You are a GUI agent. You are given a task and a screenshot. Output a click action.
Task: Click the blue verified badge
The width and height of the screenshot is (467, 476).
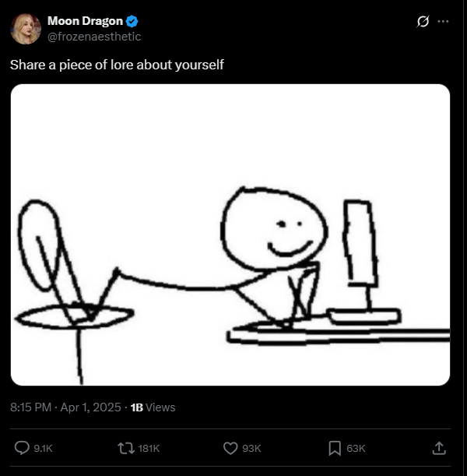click(x=132, y=21)
